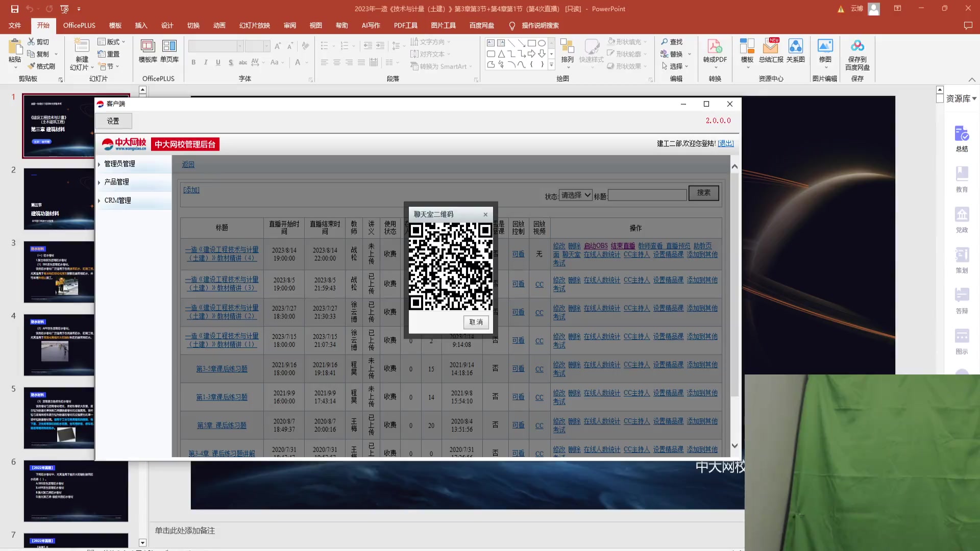Open the Education (教育) icon in resource panel
The image size is (980, 551).
click(962, 174)
